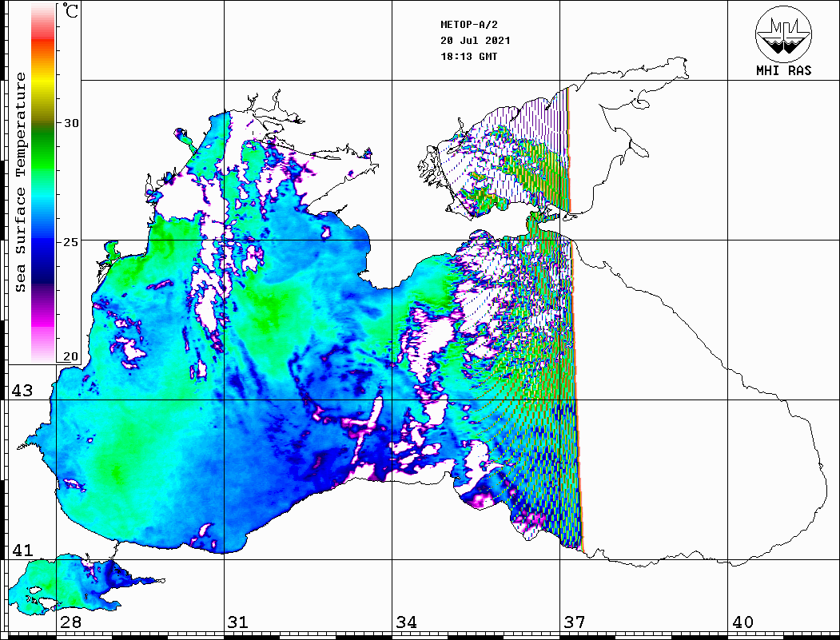Click longitude label 37
Screen dimensions: 840x640
(x=575, y=622)
